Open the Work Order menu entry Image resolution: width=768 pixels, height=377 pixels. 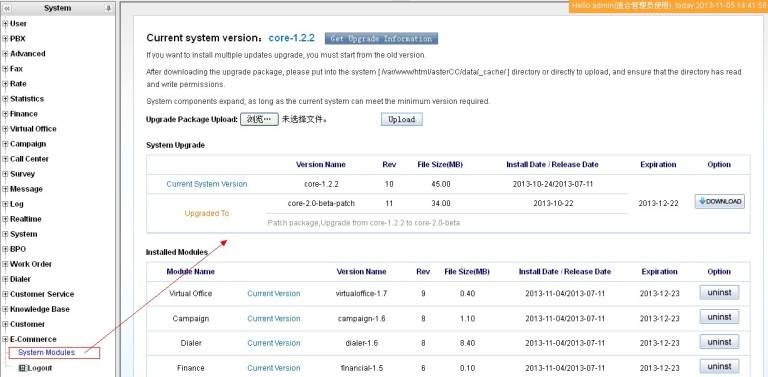click(31, 264)
